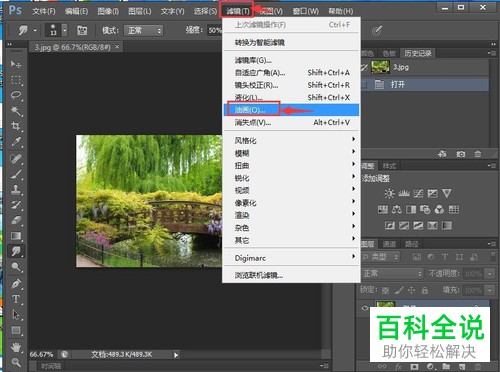This screenshot has height=372, width=500.
Task: Select the Magic Wand tool
Action: click(16, 111)
